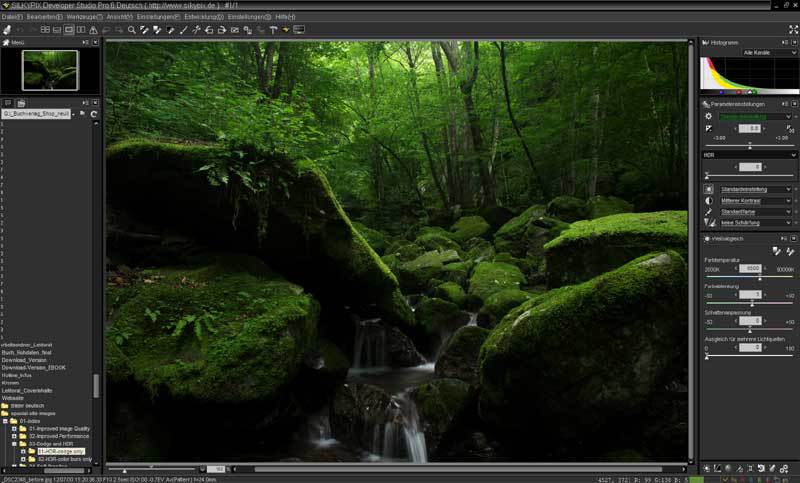Click the preview horizontal scrollbar
Image resolution: width=800 pixels, height=483 pixels.
[458, 469]
